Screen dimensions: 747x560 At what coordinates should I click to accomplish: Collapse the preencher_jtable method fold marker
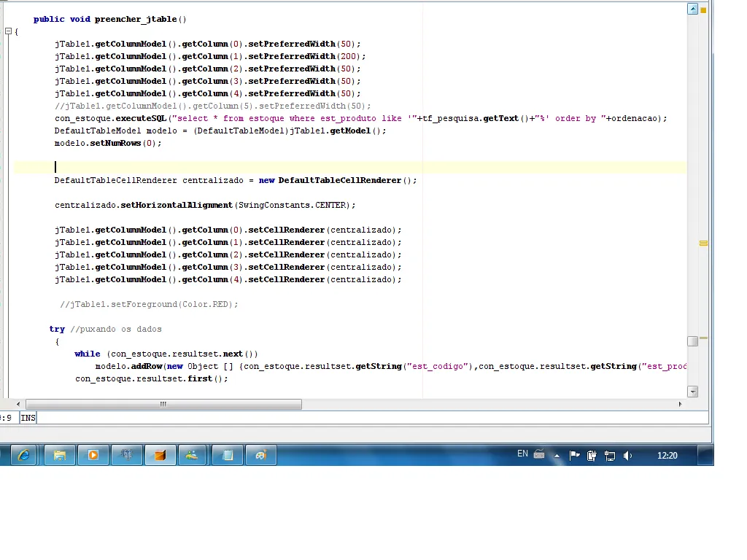point(8,31)
